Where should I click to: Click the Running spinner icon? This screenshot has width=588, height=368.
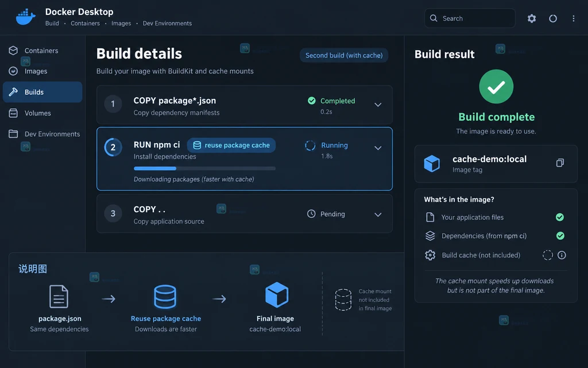(310, 145)
